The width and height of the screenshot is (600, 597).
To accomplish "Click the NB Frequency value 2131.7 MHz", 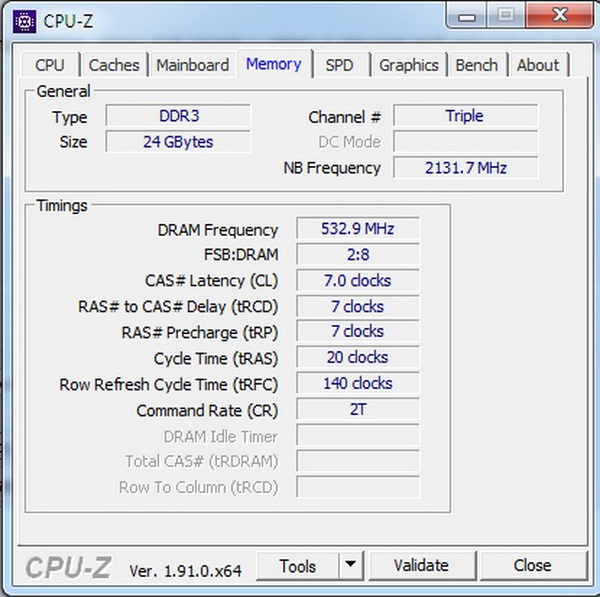I will 465,168.
